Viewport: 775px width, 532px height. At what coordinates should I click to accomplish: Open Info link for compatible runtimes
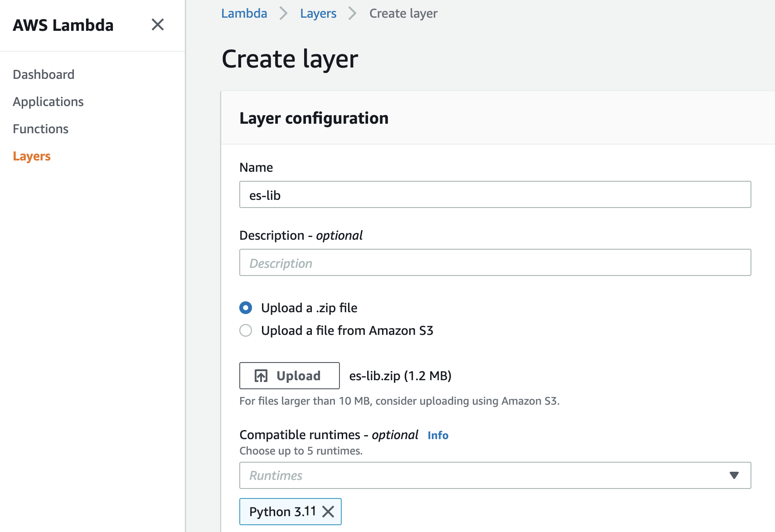[438, 435]
